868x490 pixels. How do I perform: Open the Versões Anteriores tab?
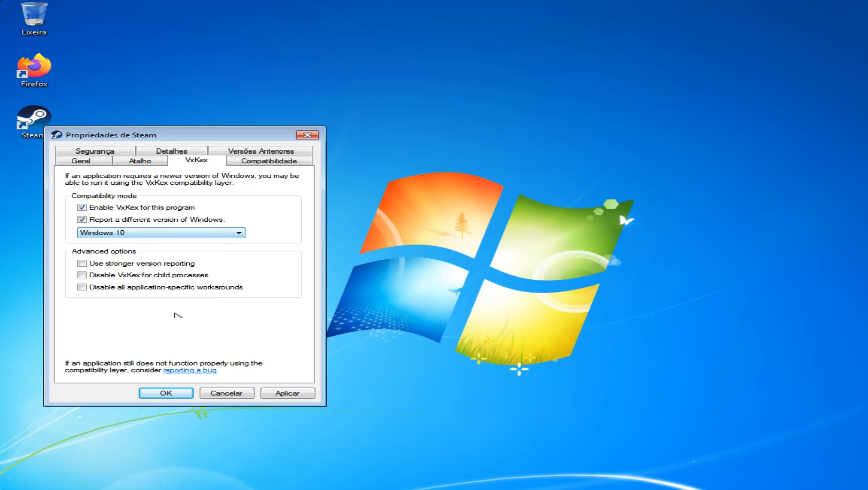261,151
